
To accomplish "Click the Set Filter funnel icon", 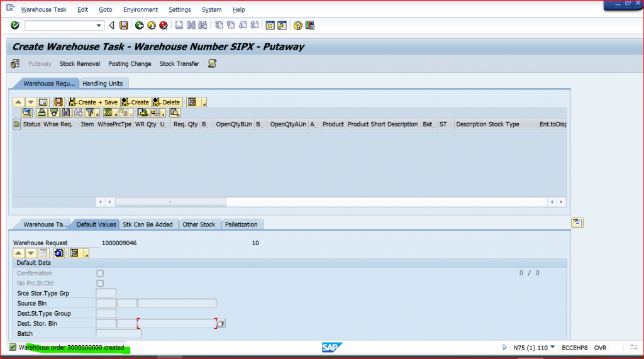I will [x=90, y=113].
